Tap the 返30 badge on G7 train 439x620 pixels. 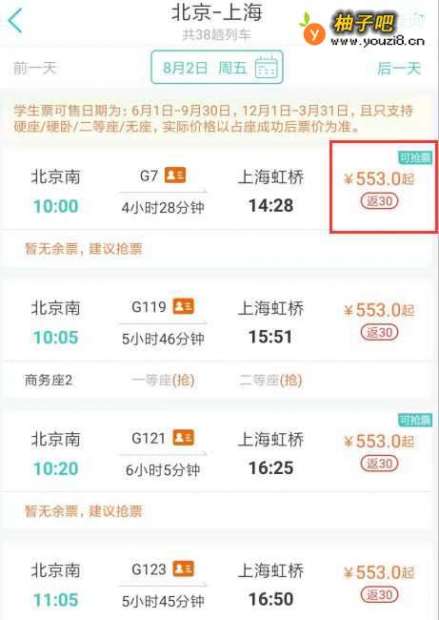pos(379,201)
